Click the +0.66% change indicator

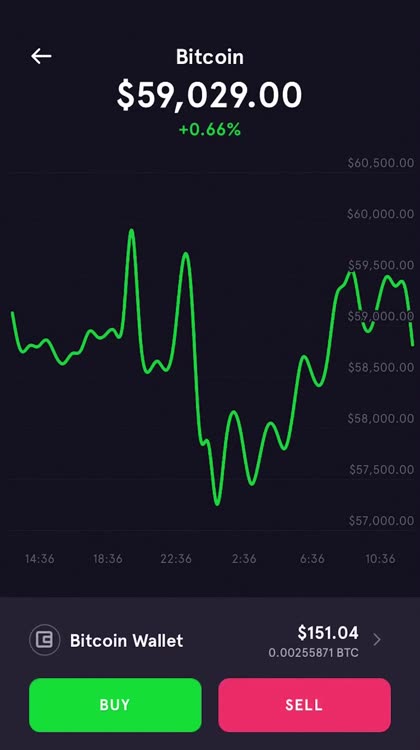tap(210, 130)
